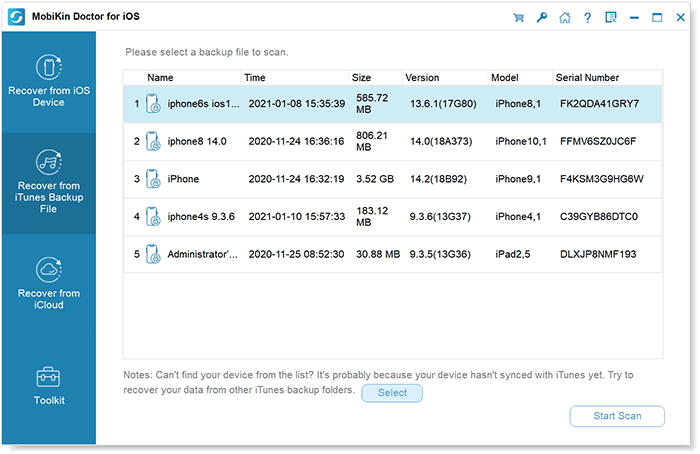Viewport: 700px width, 454px height.
Task: Open help with the question mark icon
Action: 588,17
